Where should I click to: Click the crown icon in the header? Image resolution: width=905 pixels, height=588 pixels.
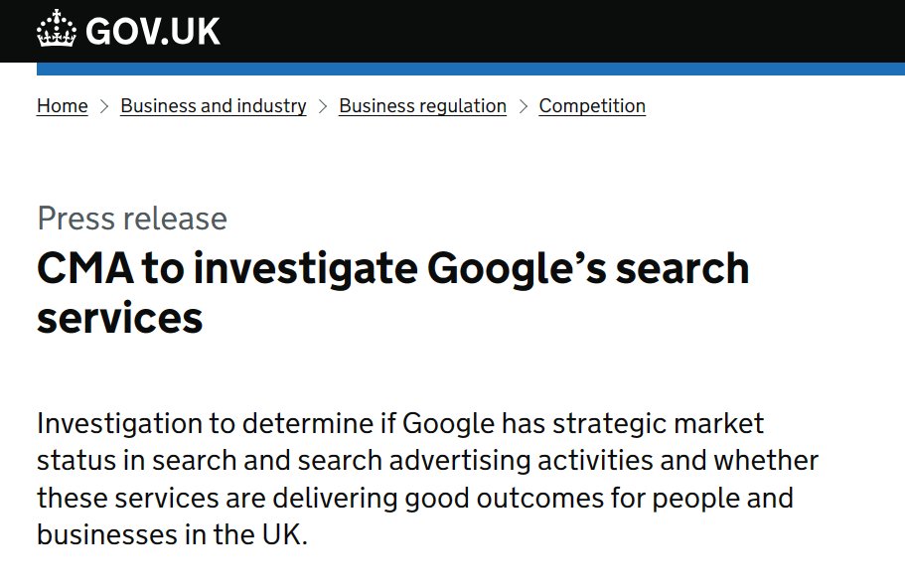58,32
